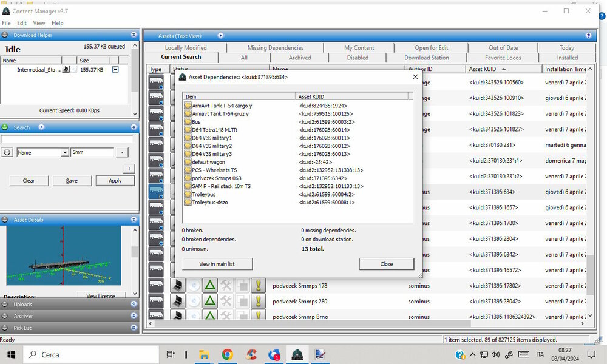
Task: Collapse the Asset Details panel
Action: click(134, 220)
